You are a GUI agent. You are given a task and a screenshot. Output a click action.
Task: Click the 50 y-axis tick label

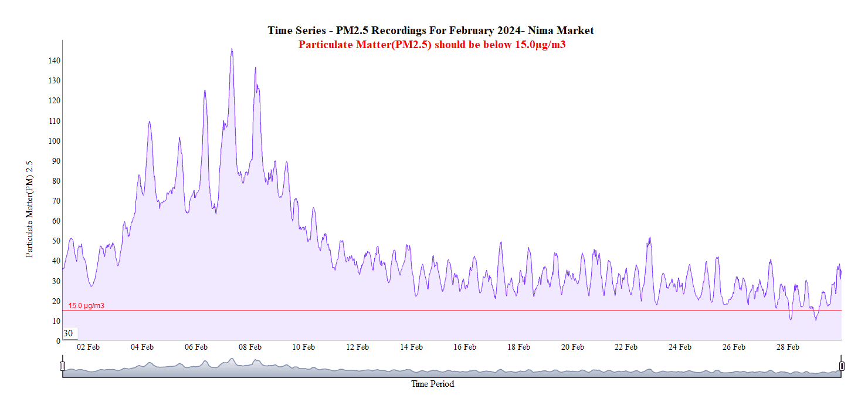(x=56, y=241)
